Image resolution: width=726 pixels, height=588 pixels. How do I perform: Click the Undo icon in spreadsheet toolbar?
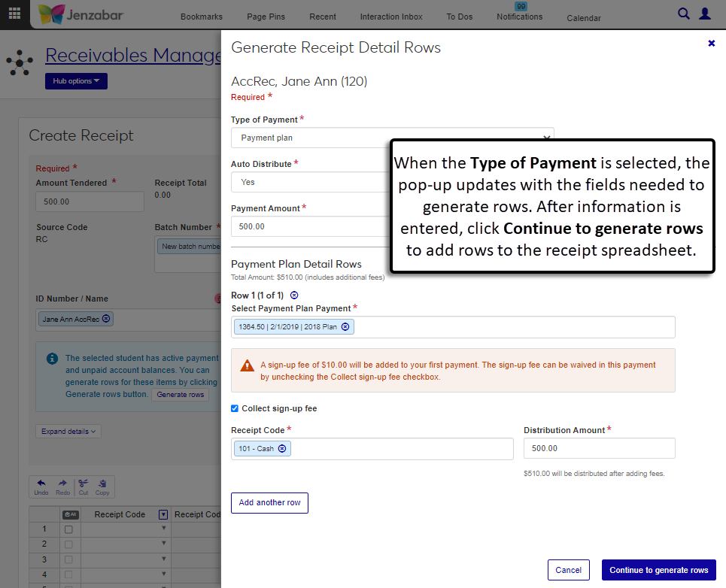point(41,486)
